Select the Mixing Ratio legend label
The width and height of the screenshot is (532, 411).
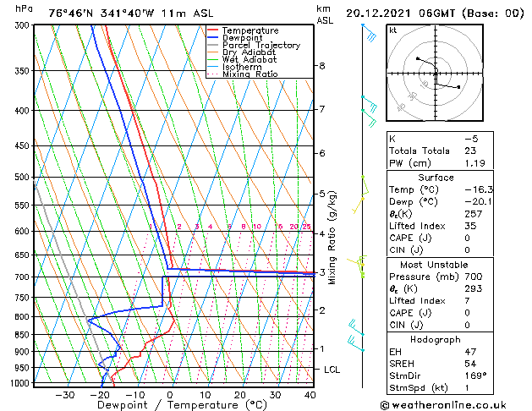coord(250,74)
